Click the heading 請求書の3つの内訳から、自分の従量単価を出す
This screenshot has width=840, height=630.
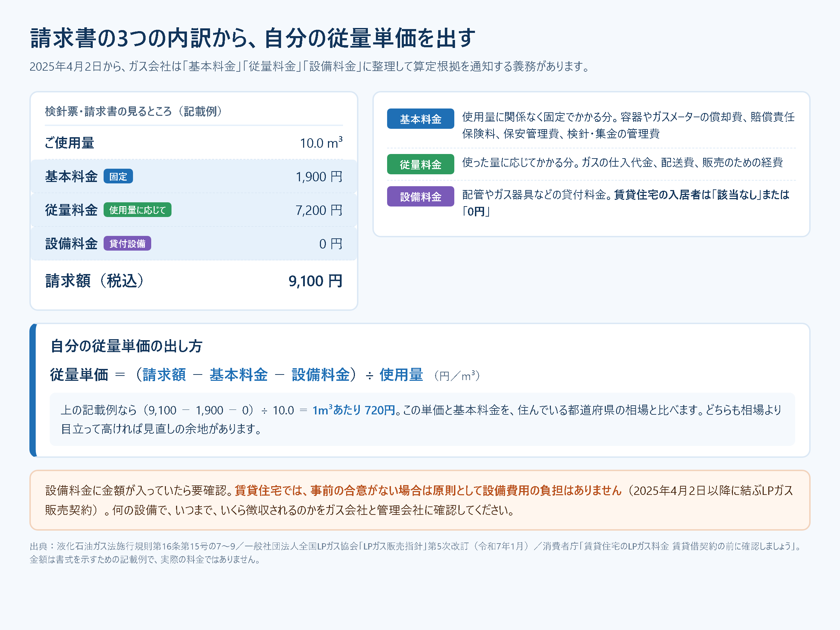click(253, 38)
